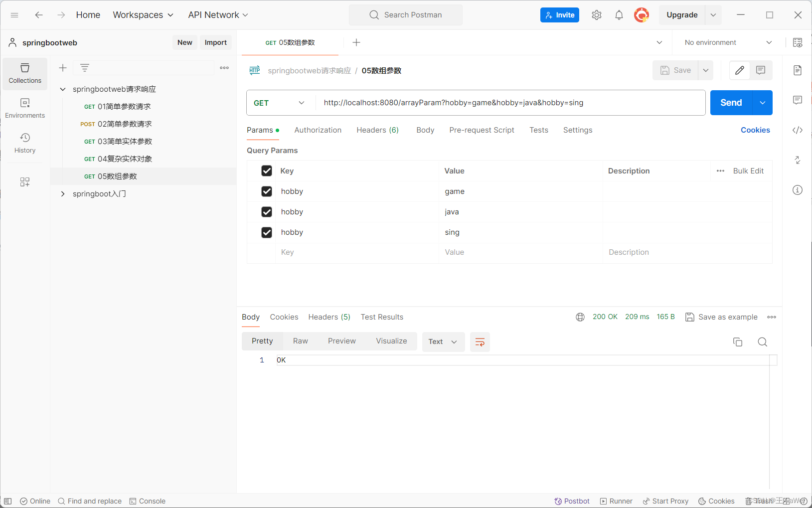The image size is (812, 508).
Task: Open collections more options ellipsis
Action: pos(224,68)
